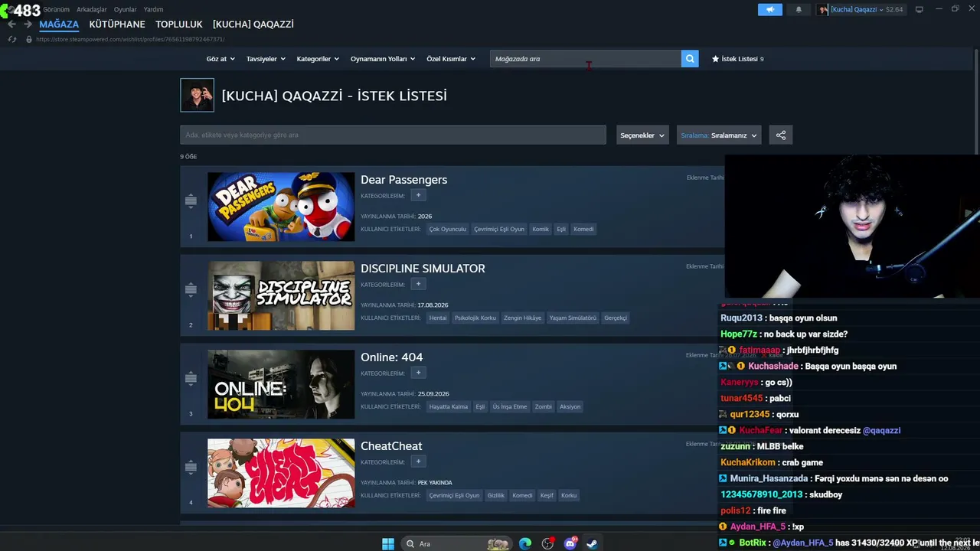Switch to the MAĞAZA tab
The width and height of the screenshot is (980, 551).
(59, 24)
